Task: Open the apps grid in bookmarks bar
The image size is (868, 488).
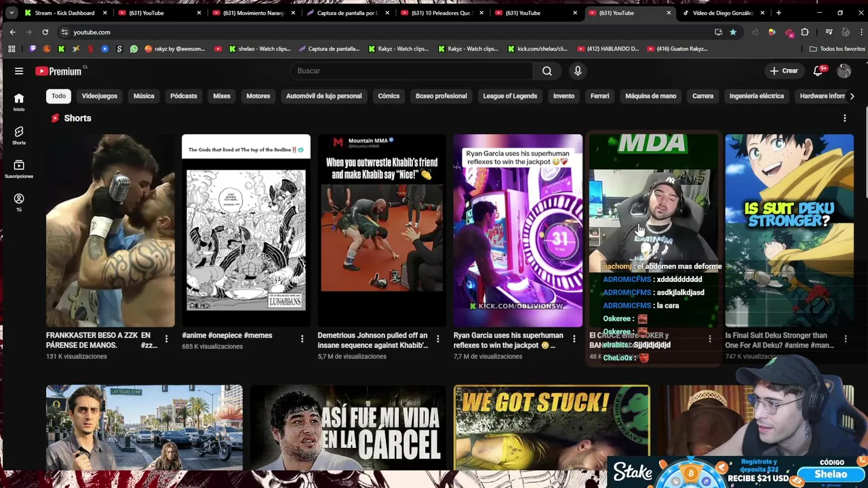Action: (12, 49)
